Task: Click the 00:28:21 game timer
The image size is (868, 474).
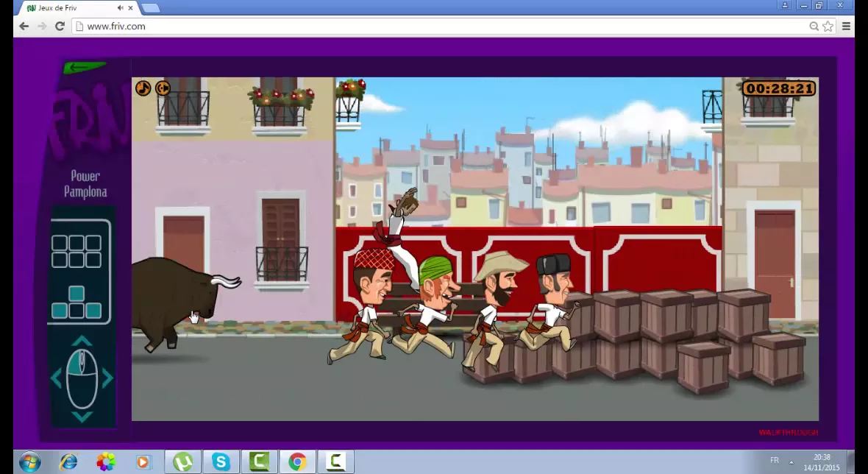Action: 778,88
